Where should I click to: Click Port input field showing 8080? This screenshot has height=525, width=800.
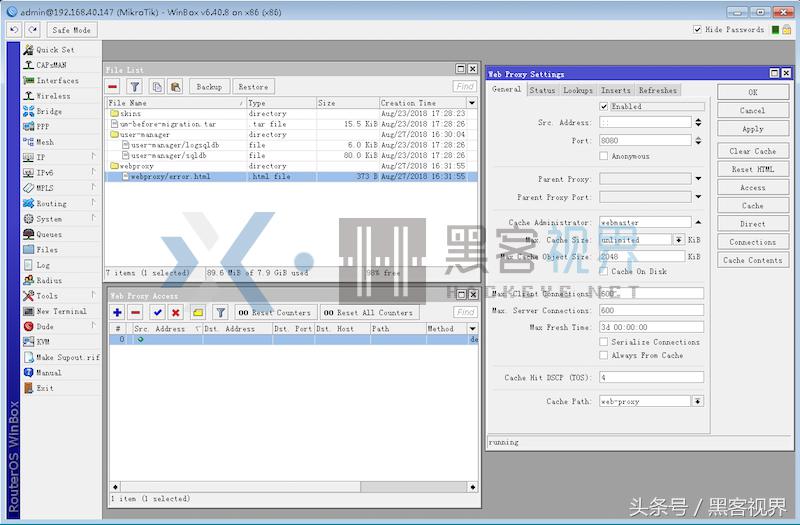[x=645, y=140]
